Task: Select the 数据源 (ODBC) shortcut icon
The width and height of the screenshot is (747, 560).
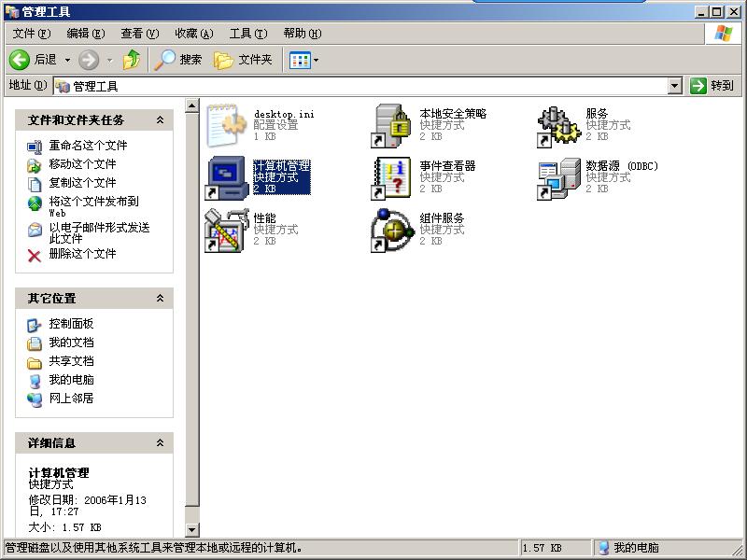Action: 558,178
